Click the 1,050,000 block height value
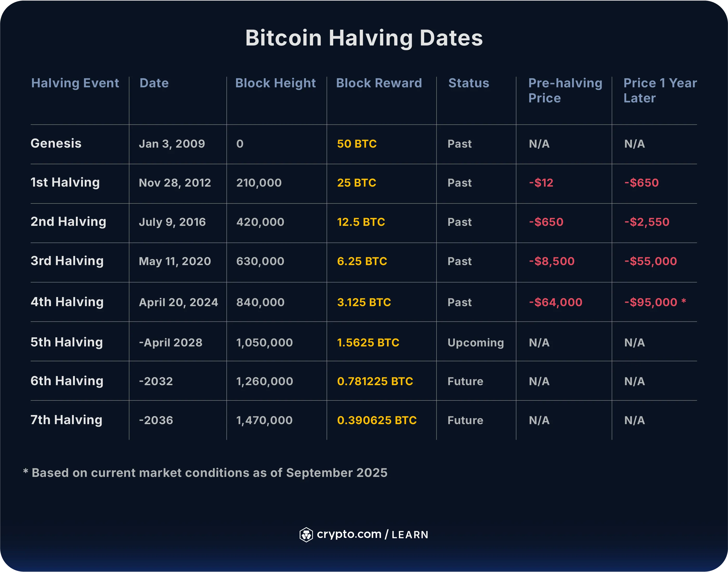Screen dimensions: 728x572 click(x=264, y=343)
